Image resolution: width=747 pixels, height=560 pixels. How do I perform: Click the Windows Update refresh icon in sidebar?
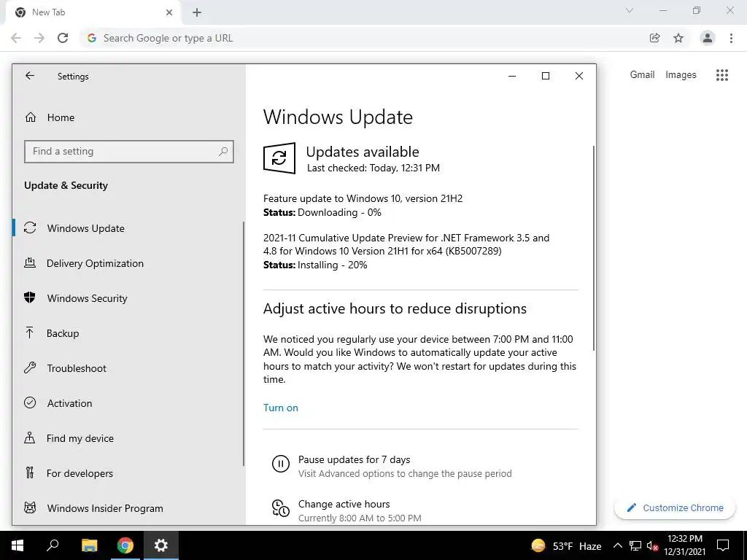(x=30, y=227)
